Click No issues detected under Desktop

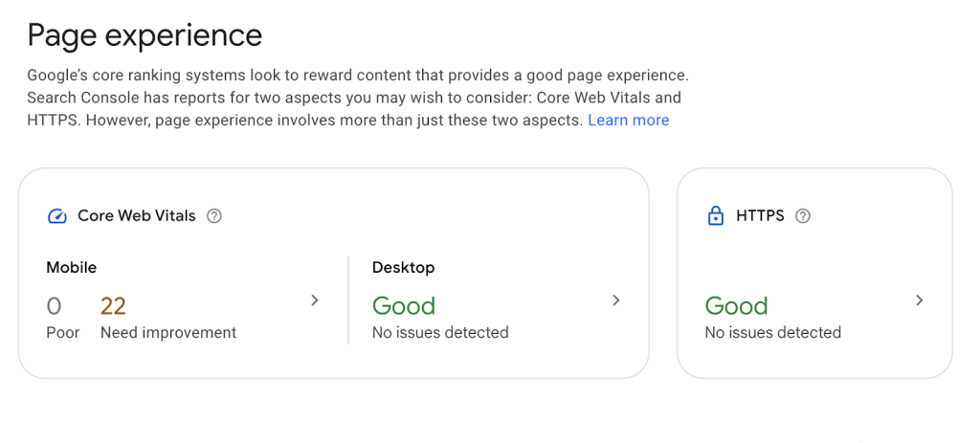[x=440, y=333]
